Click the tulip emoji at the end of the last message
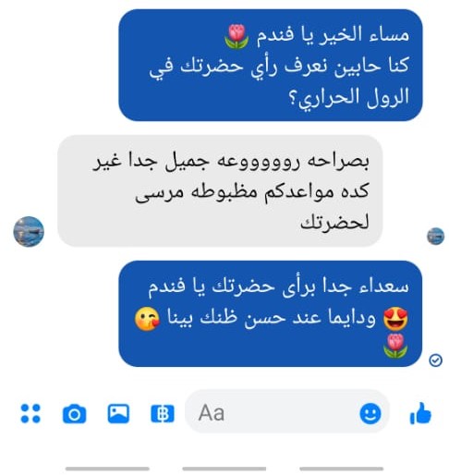This screenshot has height=476, width=449. point(395,346)
